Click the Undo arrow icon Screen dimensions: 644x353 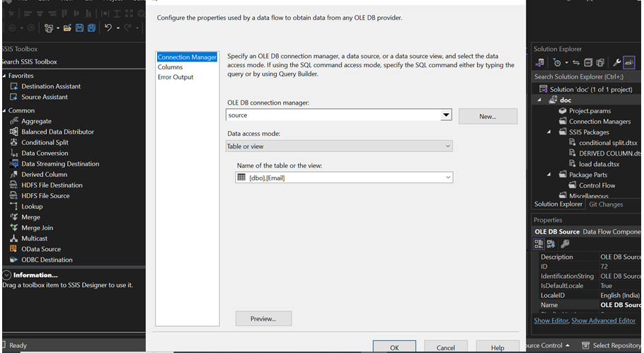pos(108,28)
